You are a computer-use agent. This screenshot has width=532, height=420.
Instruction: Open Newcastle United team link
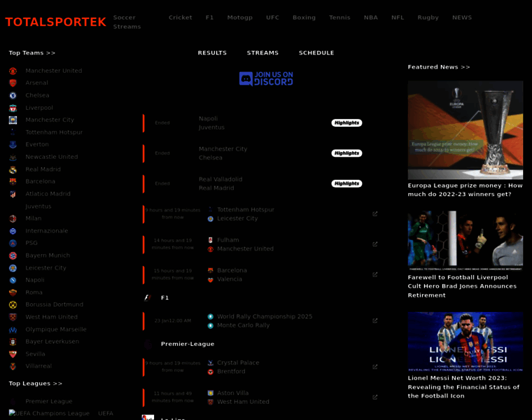[52, 157]
